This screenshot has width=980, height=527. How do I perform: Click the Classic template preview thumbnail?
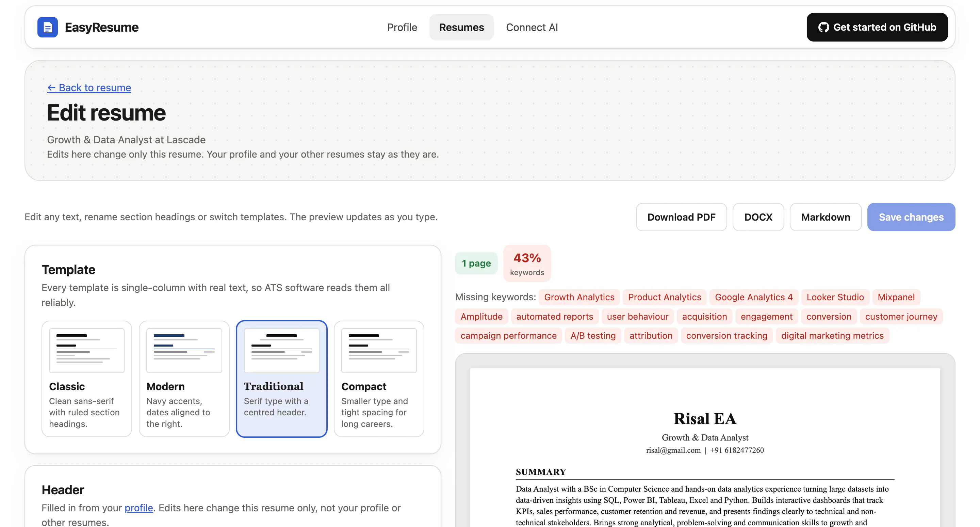(x=87, y=350)
